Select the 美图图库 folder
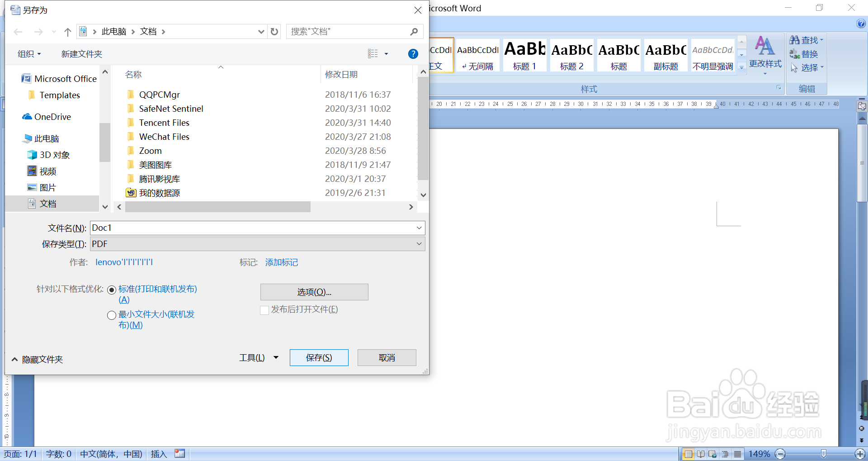 150,165
